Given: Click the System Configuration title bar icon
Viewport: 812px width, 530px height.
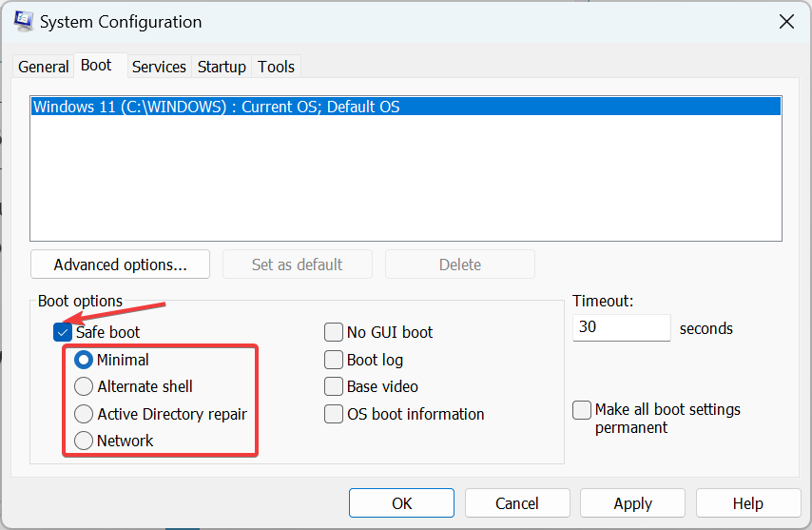Looking at the screenshot, I should 24,21.
